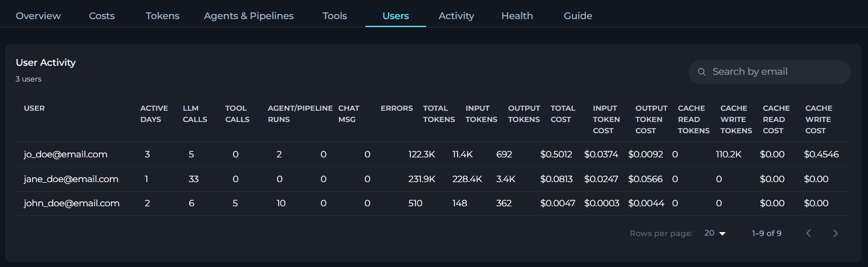This screenshot has height=267, width=868.
Task: Sort by CHAT MSG column header
Action: pos(349,114)
